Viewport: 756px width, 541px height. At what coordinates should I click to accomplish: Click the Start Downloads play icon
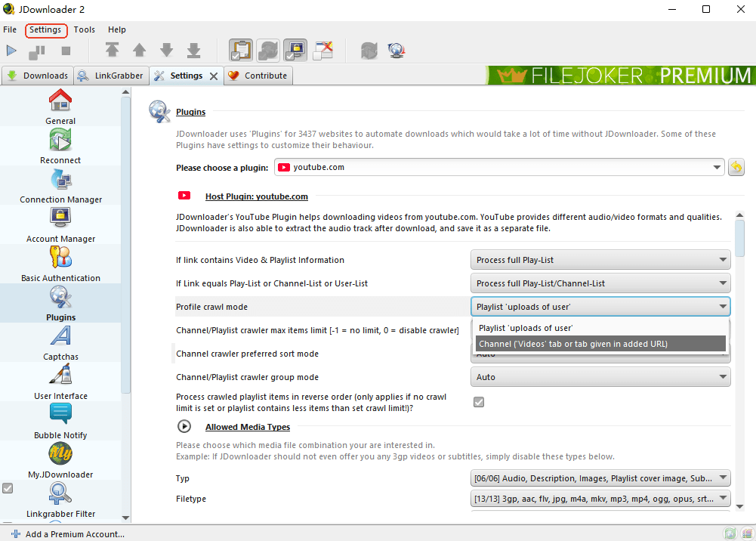tap(11, 51)
